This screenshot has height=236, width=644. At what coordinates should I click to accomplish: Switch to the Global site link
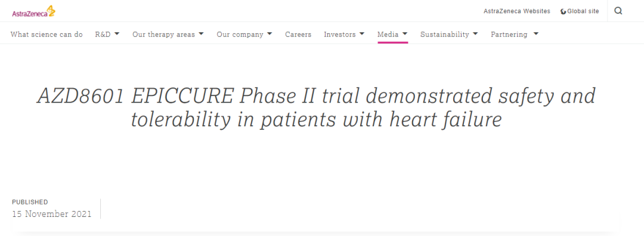coord(583,11)
